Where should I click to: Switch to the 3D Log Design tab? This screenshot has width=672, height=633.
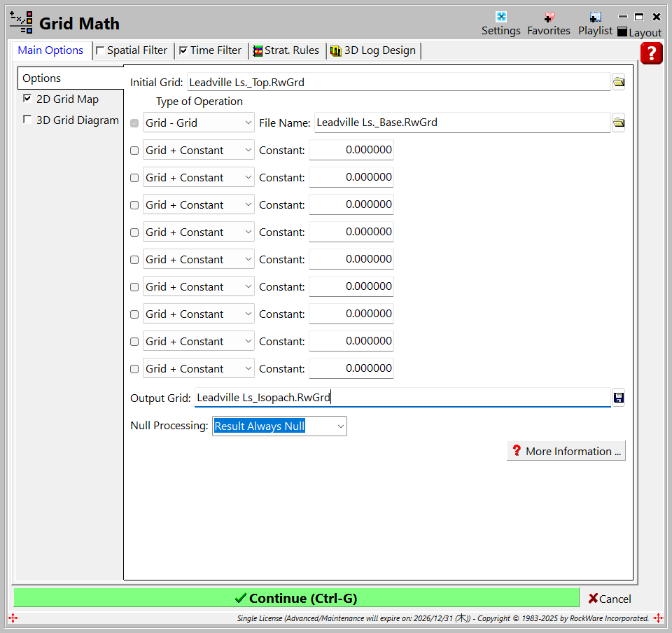pyautogui.click(x=373, y=50)
